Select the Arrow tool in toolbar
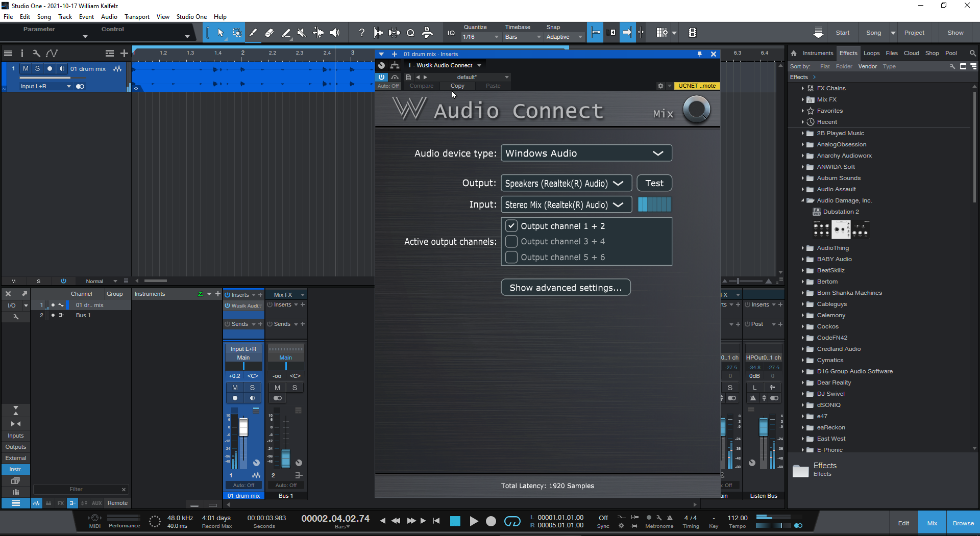The height and width of the screenshot is (536, 980). (x=220, y=33)
